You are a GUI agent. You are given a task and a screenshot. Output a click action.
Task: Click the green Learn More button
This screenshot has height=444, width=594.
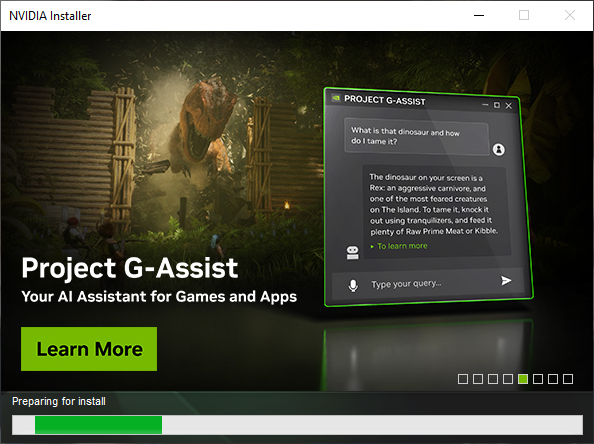point(89,349)
